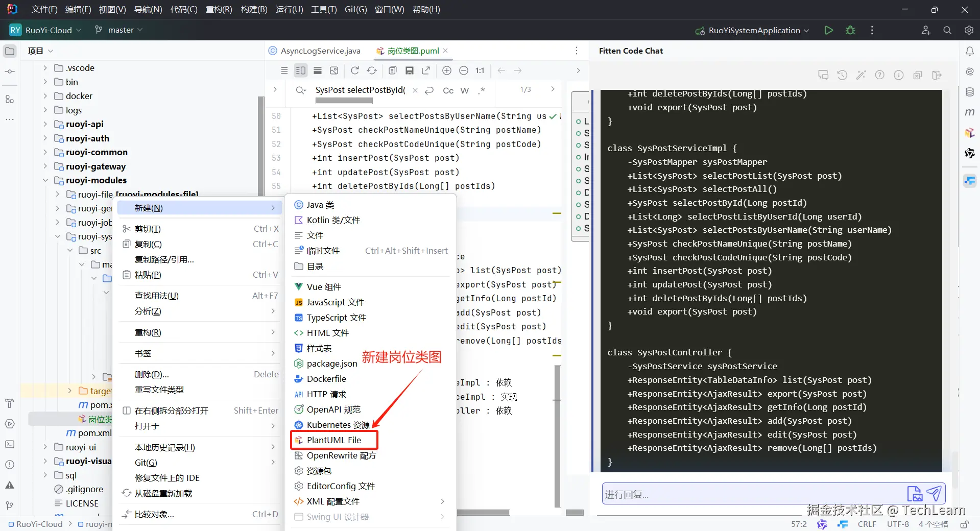
Task: Open Fitten chat history icon
Action: tap(842, 75)
